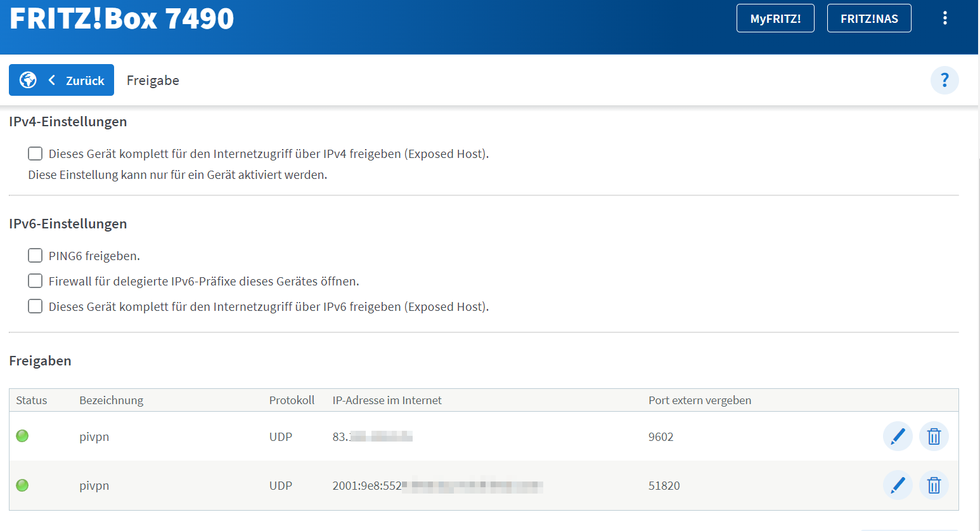Open the help question mark icon

945,80
